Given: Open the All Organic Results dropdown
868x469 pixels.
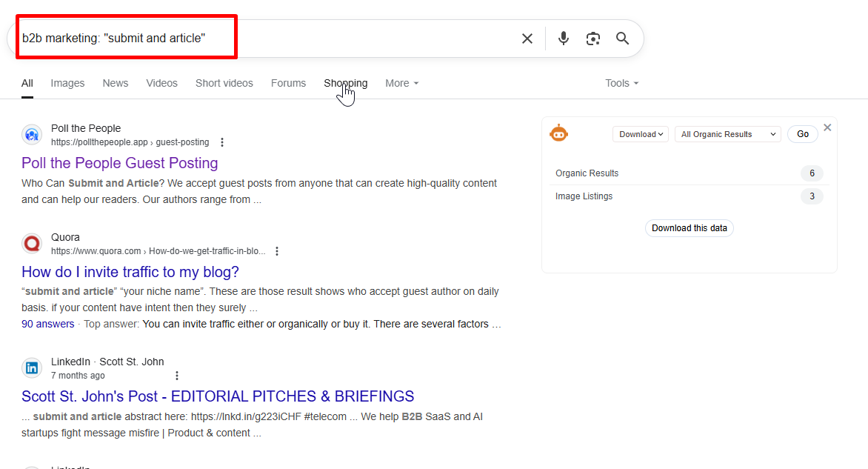Looking at the screenshot, I should coord(727,134).
